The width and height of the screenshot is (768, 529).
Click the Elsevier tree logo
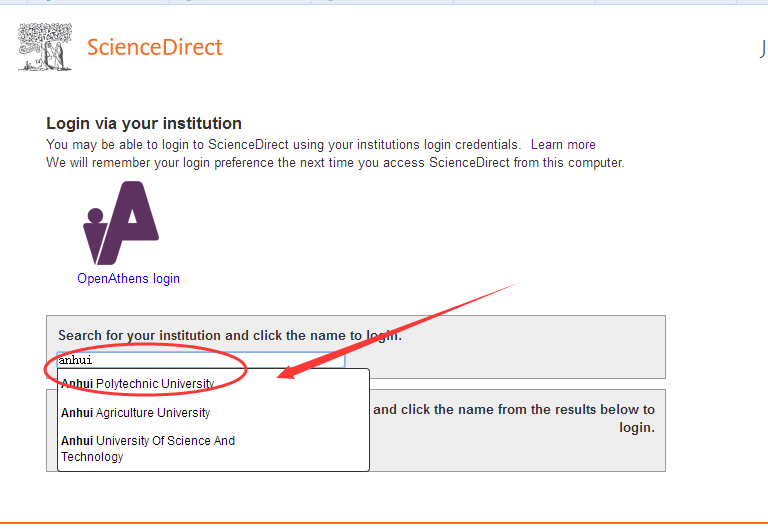[x=45, y=47]
